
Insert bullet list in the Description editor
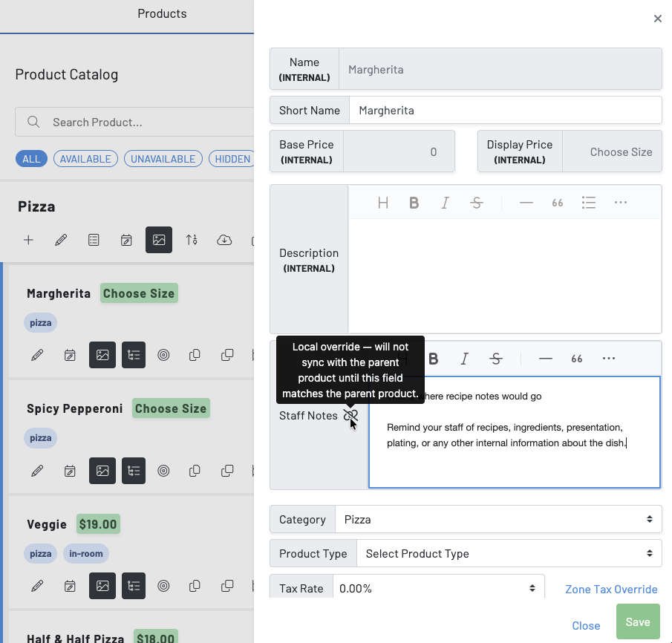[x=589, y=203]
